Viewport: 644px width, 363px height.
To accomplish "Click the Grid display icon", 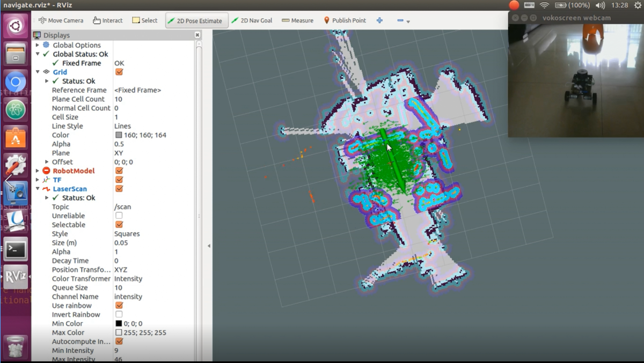I will pos(46,72).
